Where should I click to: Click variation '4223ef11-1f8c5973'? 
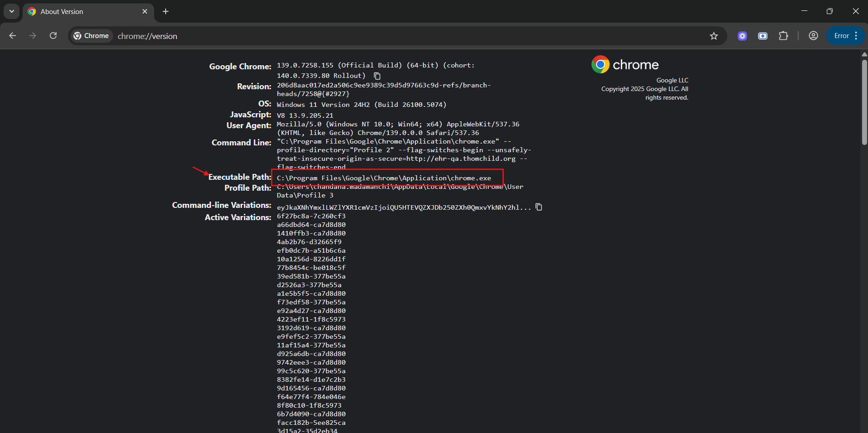pos(311,319)
